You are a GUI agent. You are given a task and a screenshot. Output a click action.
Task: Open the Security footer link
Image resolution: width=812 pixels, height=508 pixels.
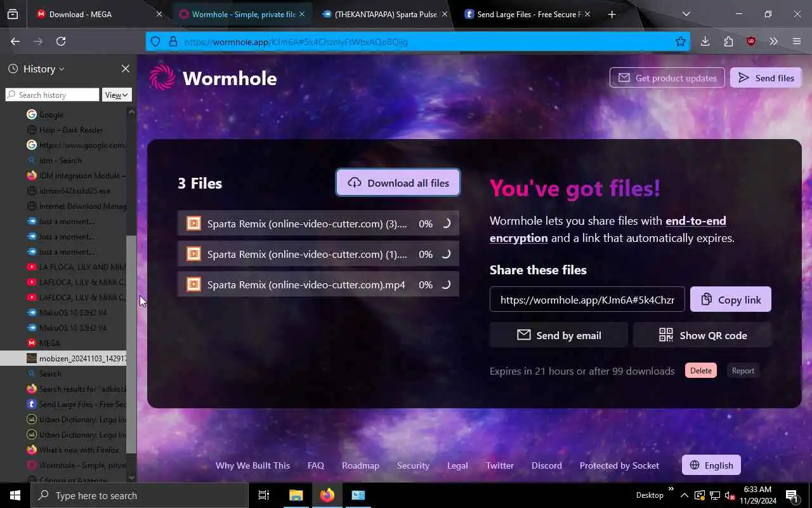point(413,465)
